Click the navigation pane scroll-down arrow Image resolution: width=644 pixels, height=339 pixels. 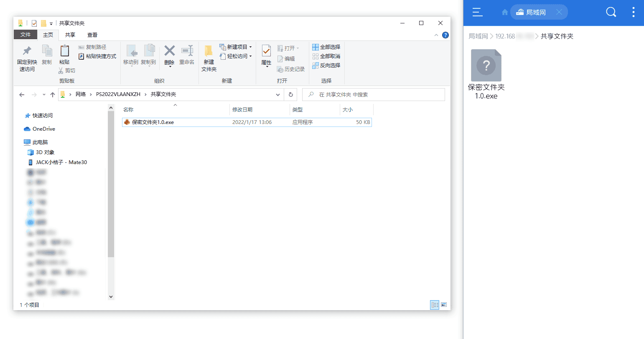tap(111, 297)
